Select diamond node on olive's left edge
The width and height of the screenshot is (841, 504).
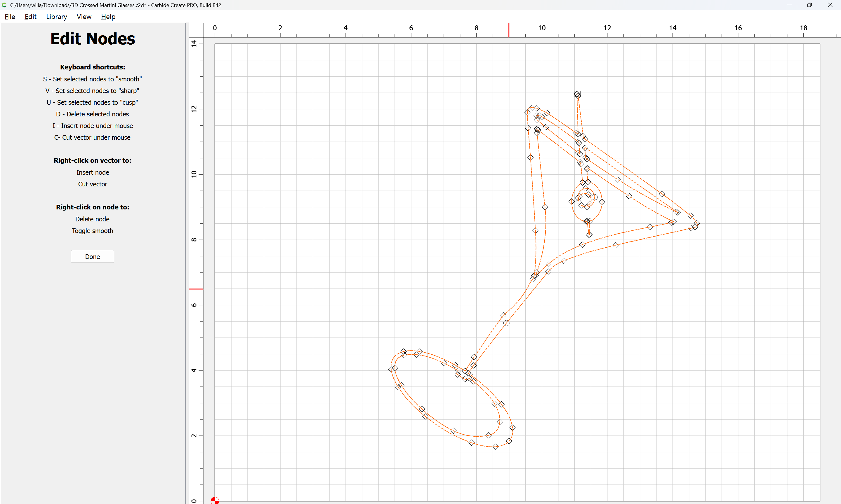click(571, 202)
